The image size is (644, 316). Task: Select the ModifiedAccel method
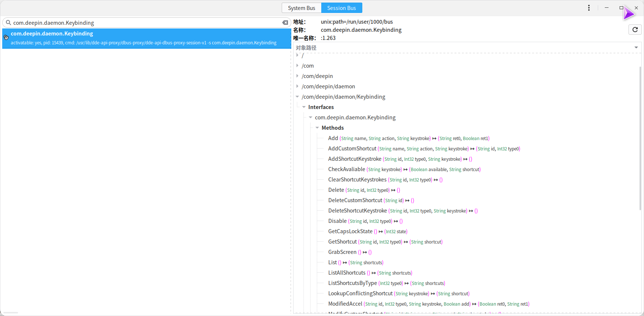(x=429, y=304)
